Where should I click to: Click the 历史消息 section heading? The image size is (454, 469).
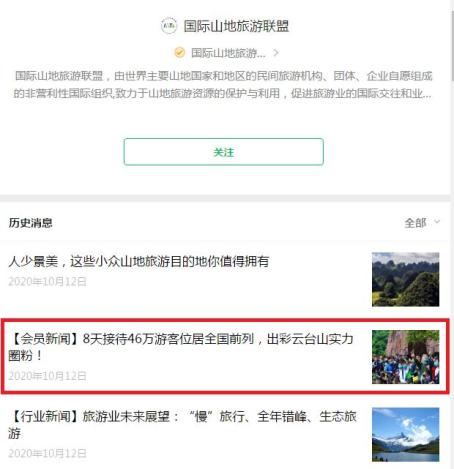click(x=31, y=223)
